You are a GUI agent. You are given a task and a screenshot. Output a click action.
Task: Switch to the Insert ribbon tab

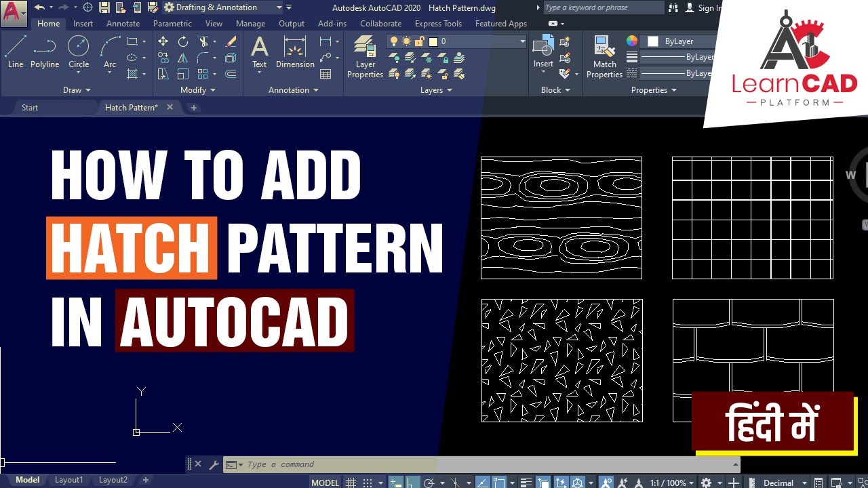83,24
